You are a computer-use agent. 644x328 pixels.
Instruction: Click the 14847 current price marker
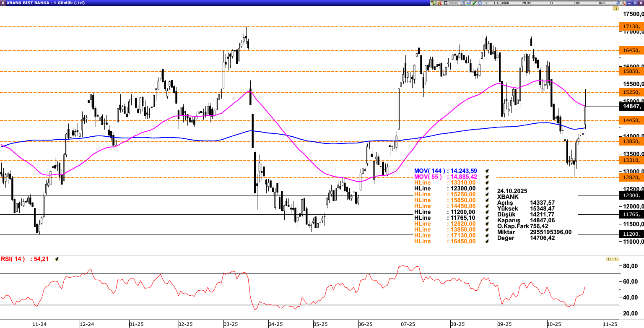[x=631, y=107]
